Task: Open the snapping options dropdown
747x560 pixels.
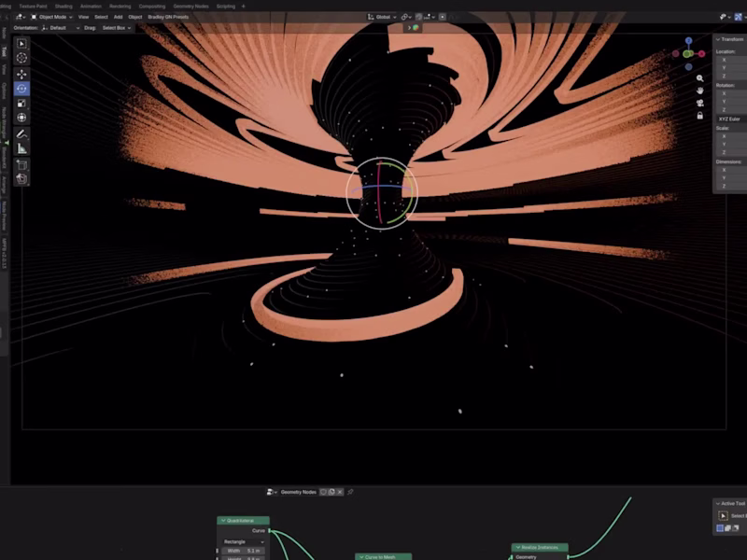Action: 429,17
